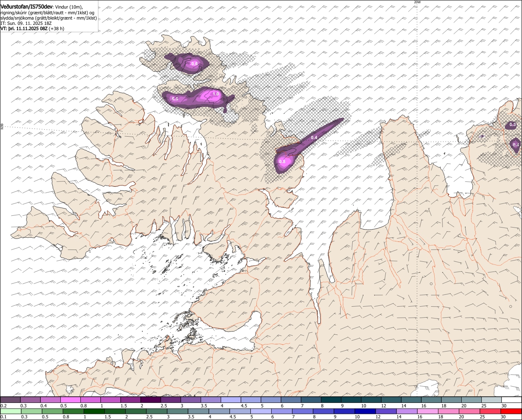Click the Veðurstofan/IS750dev title text
This screenshot has width=522, height=420.
pyautogui.click(x=27, y=6)
